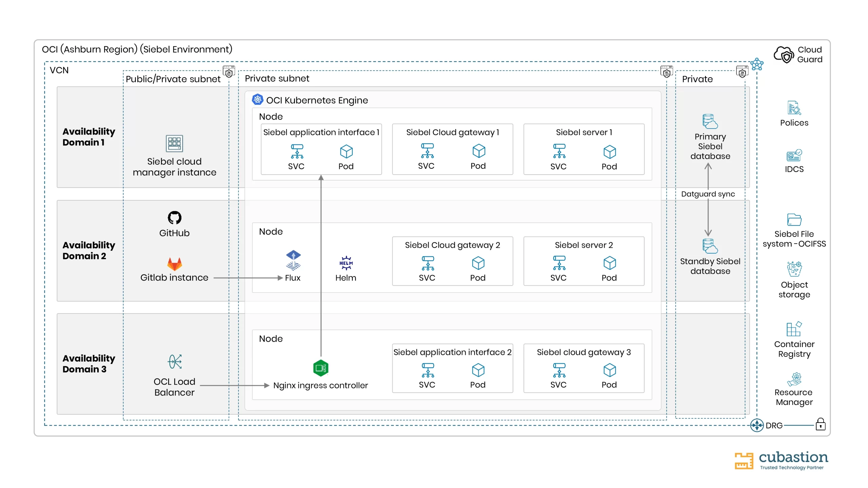Image resolution: width=868 pixels, height=488 pixels.
Task: Click Pod cube in Siebel Cloud gateway 2
Action: (478, 263)
